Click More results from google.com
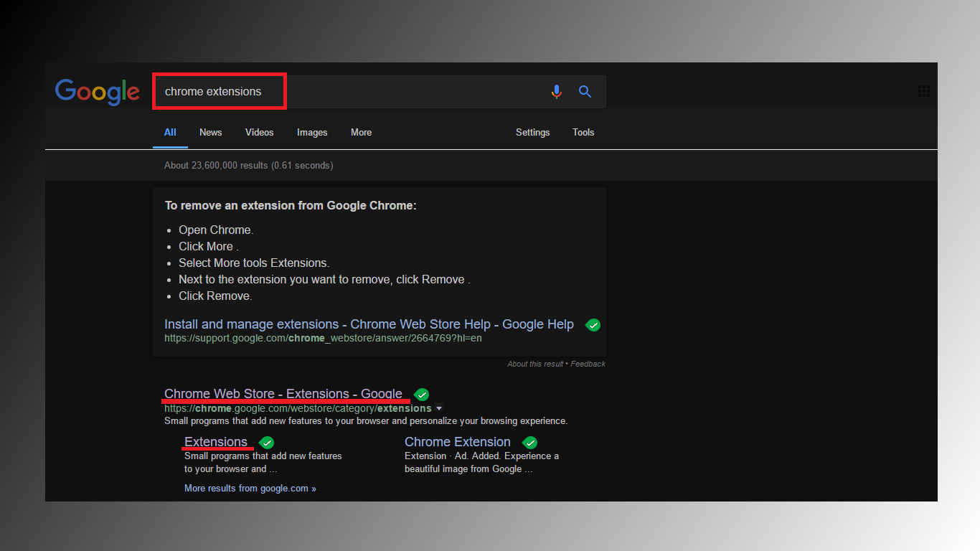Viewport: 980px width, 551px height. tap(250, 489)
